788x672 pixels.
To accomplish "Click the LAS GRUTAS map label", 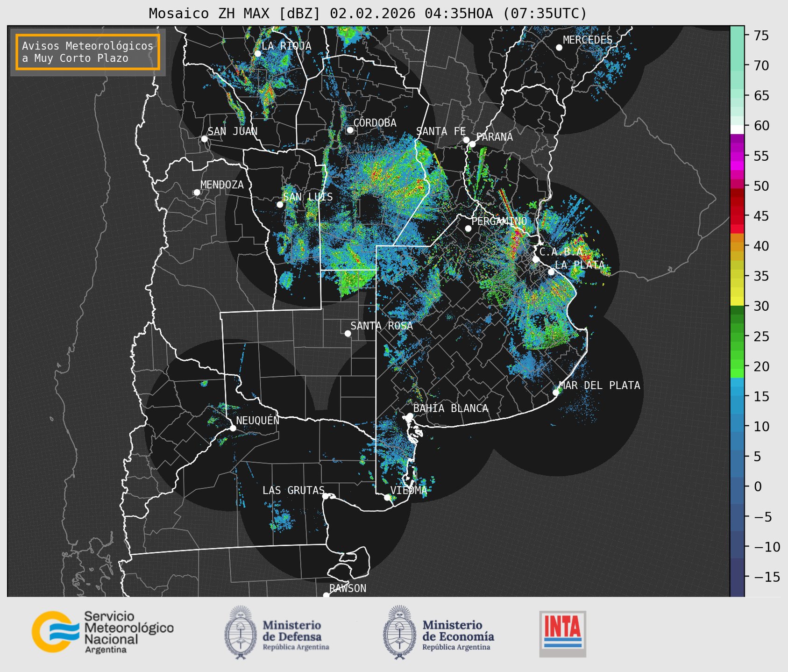I will [x=293, y=491].
